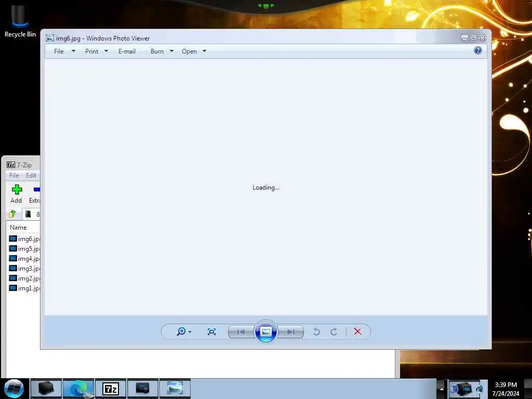This screenshot has width=532, height=399.
Task: Click the volume tray icon
Action: [x=480, y=389]
